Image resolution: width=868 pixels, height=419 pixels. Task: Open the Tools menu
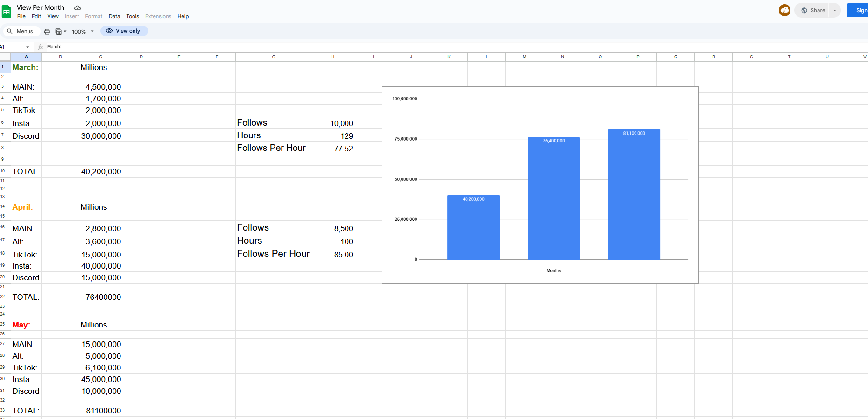tap(133, 16)
